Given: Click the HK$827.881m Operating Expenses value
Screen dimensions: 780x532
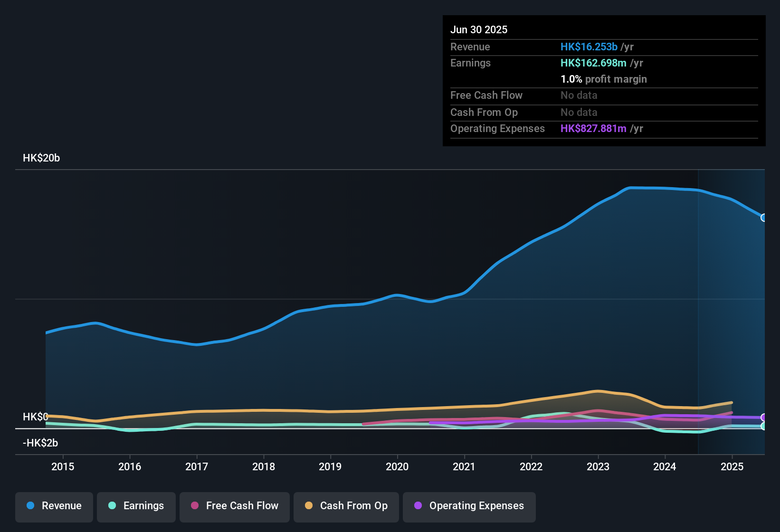Looking at the screenshot, I should coord(593,129).
